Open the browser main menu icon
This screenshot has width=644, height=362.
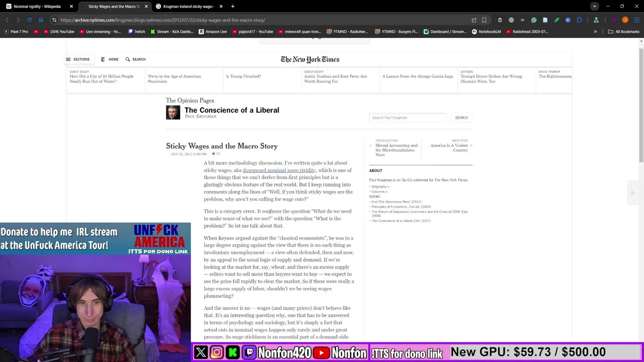tap(636, 20)
